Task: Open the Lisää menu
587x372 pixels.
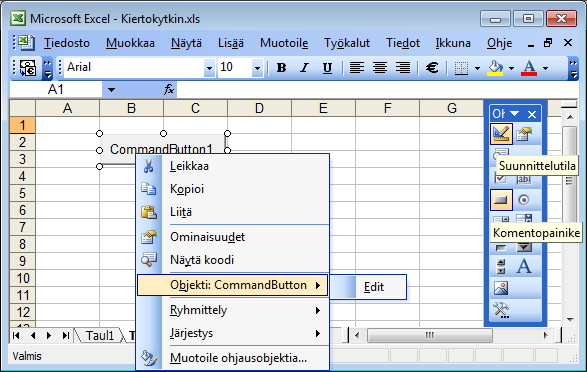Action: pyautogui.click(x=231, y=43)
